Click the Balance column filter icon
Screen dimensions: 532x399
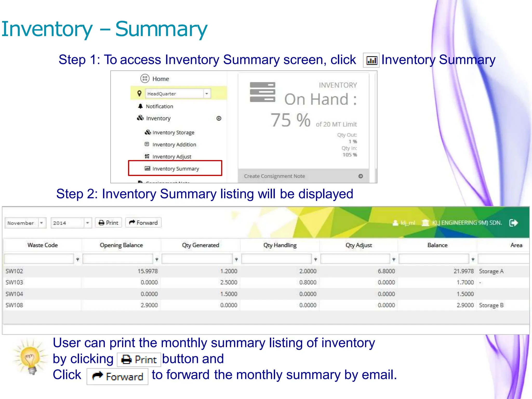[x=473, y=259]
